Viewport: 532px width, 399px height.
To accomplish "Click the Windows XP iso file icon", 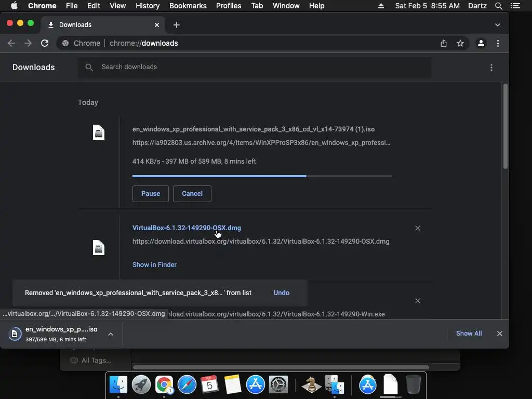I will point(99,132).
